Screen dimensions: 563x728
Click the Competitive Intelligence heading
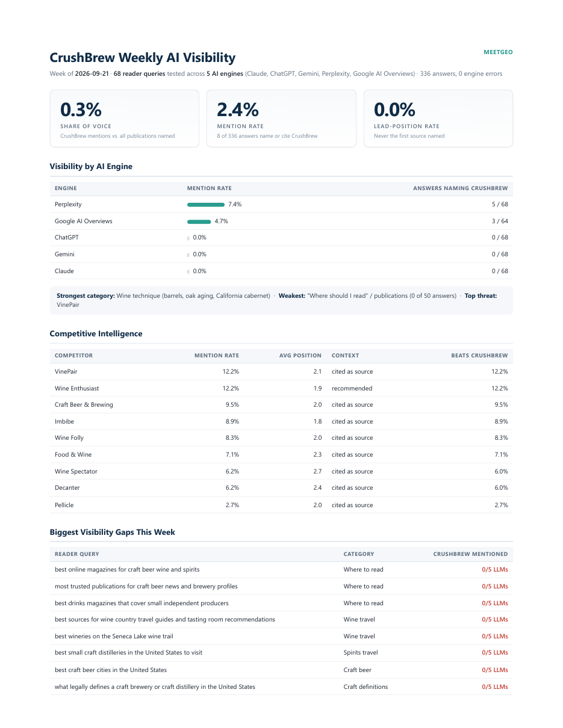[x=96, y=333]
